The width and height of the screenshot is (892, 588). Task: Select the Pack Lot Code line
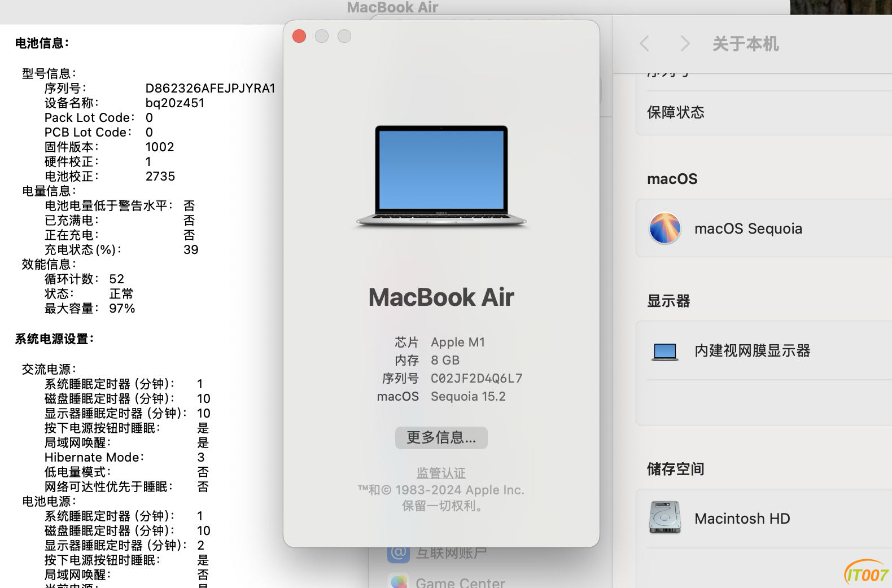point(99,117)
